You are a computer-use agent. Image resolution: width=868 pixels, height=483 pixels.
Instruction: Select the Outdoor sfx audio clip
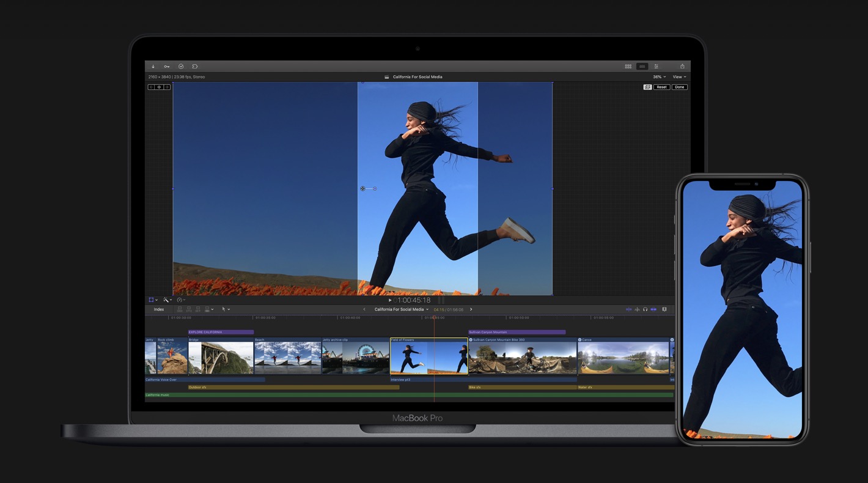click(293, 387)
